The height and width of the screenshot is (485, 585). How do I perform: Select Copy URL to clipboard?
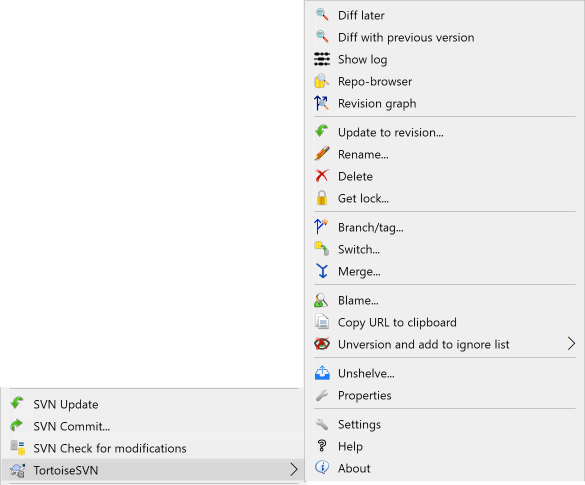[x=445, y=322]
